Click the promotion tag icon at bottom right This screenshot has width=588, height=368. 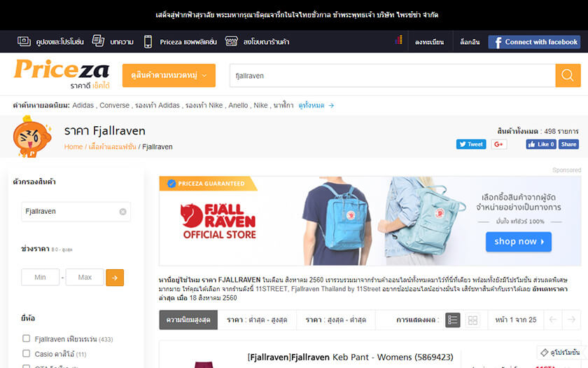[544, 352]
